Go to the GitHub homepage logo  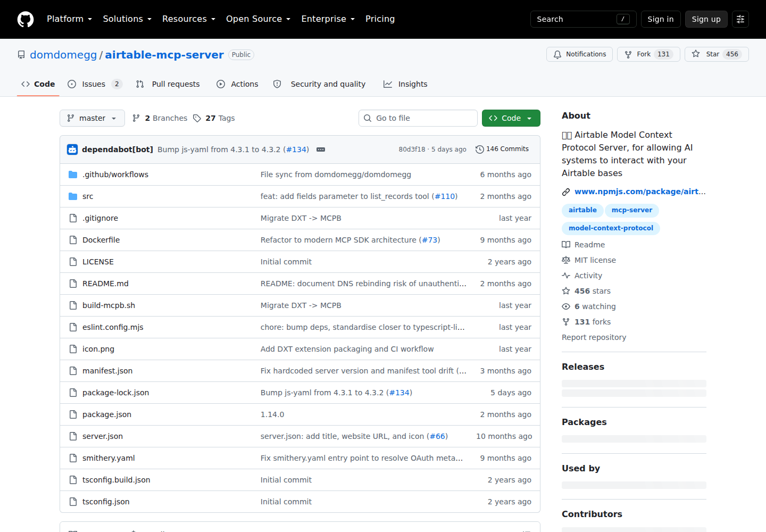[26, 19]
